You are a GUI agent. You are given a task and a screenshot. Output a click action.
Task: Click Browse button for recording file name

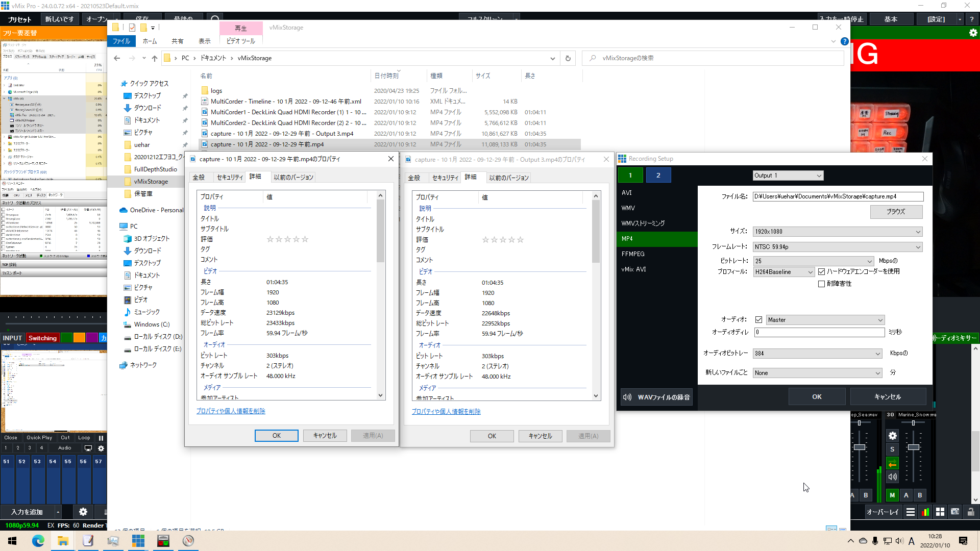coord(896,212)
